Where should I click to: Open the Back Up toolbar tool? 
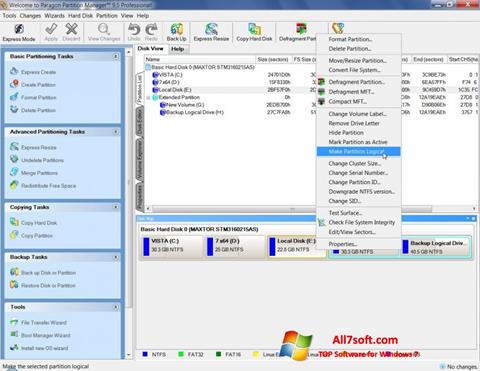coord(176,33)
